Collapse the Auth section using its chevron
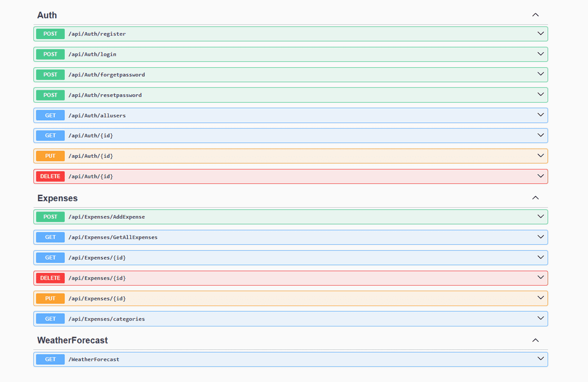Screen dimensions: 588x382 [x=536, y=15]
